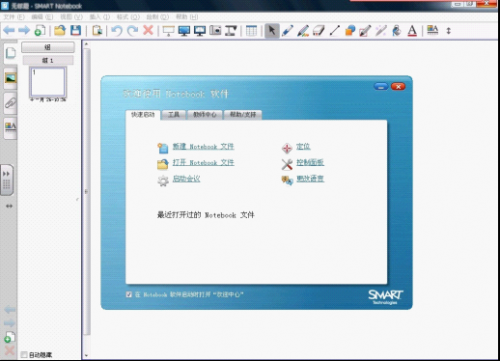Switch to Full Screen view icon
Image resolution: width=500 pixels, height=361 pixels.
184,31
